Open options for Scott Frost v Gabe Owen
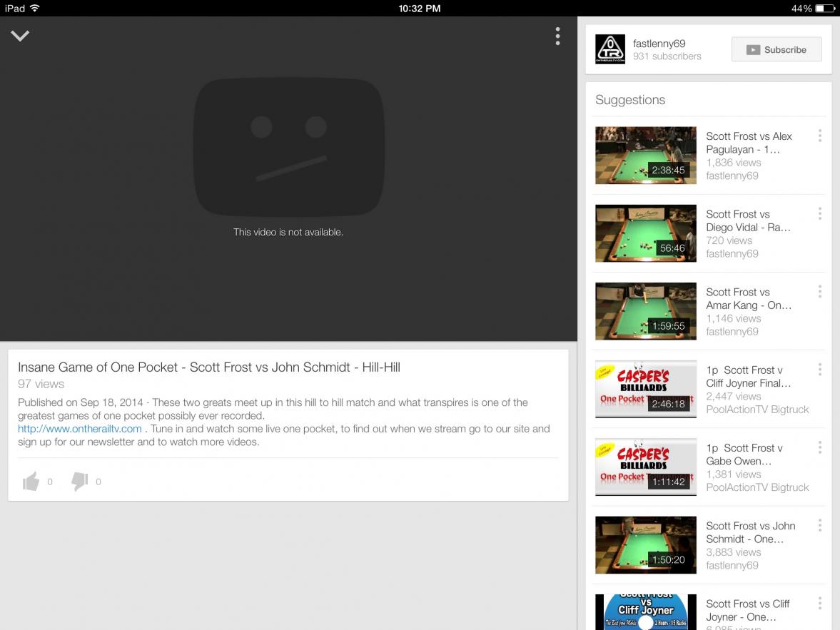The image size is (840, 630). tap(819, 447)
